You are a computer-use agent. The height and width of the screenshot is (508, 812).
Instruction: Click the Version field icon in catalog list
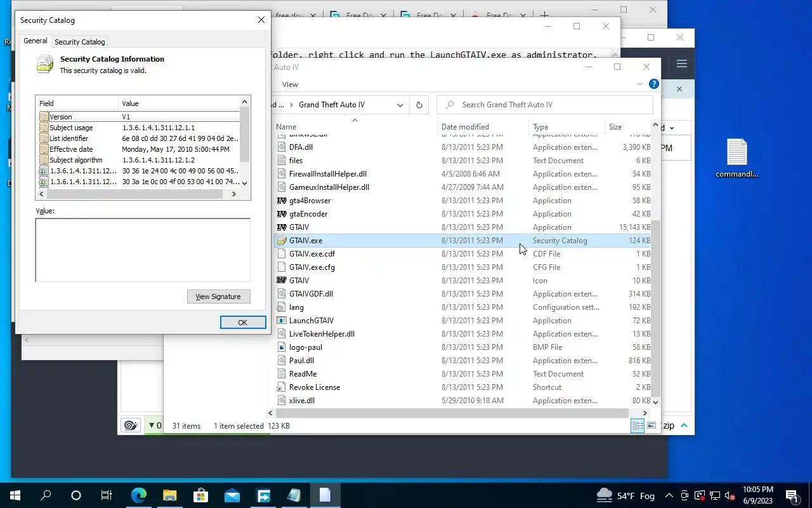pos(44,117)
